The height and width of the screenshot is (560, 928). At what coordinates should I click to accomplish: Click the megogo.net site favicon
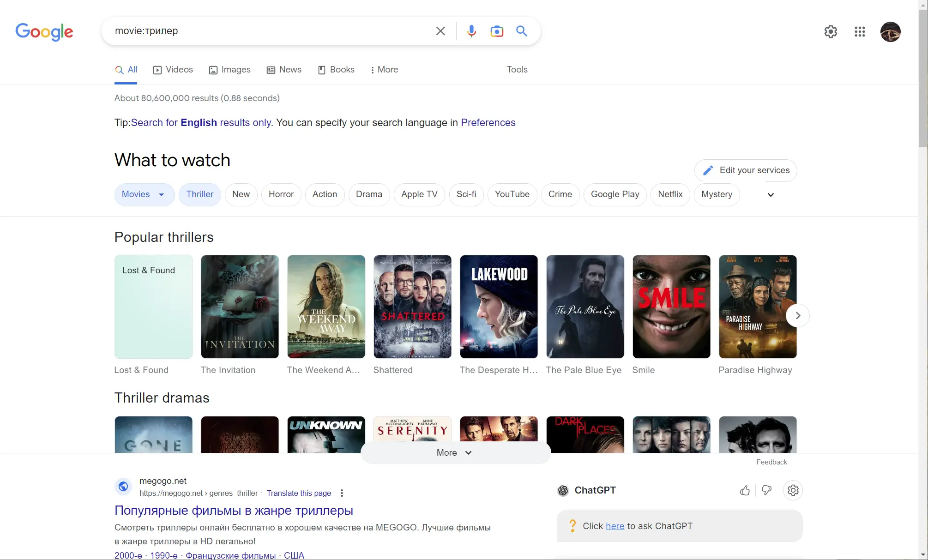point(123,486)
